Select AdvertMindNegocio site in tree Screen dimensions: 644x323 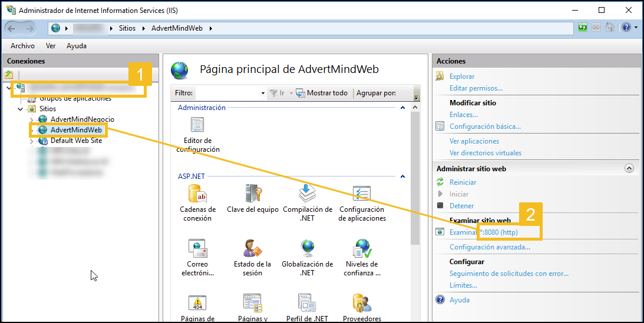pyautogui.click(x=82, y=119)
